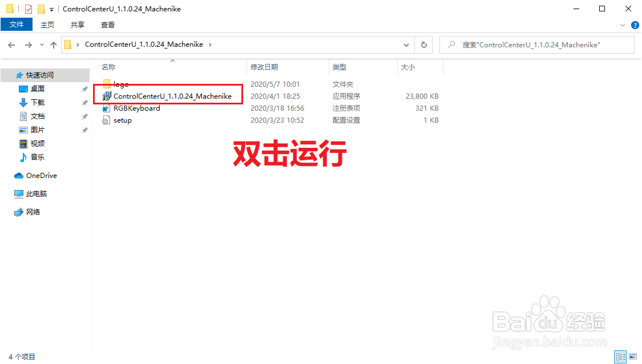Click the 23,800 KB size cell
Image resolution: width=642 pixels, height=364 pixels.
pos(422,96)
